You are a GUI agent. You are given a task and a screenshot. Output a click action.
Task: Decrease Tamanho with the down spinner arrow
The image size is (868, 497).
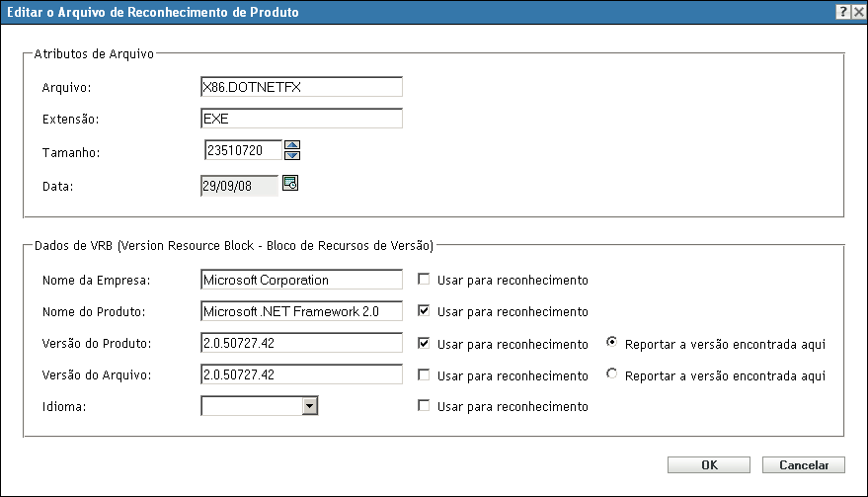point(291,156)
